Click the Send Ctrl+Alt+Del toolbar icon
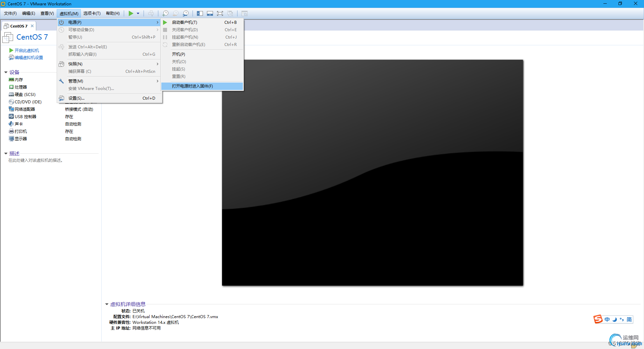The height and width of the screenshot is (349, 644). pyautogui.click(x=151, y=13)
